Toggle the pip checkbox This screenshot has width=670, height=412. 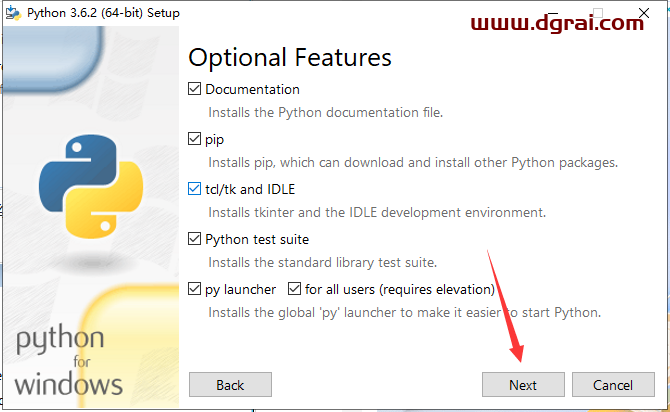point(194,139)
